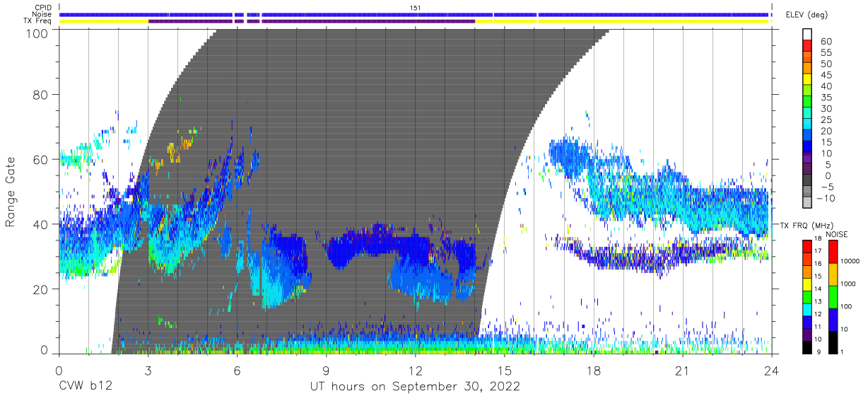Click hour tick 21 on the UT axis
Viewport: 868px width, 401px height.
[x=683, y=370]
